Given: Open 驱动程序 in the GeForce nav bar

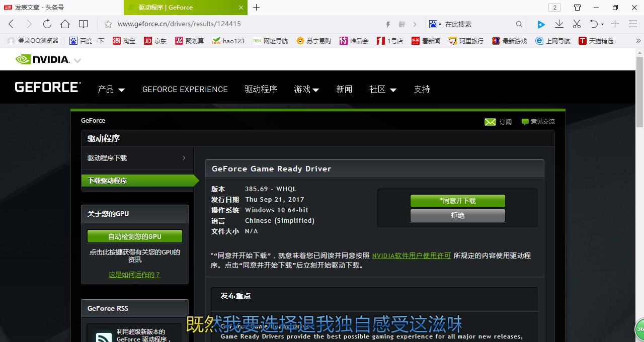Looking at the screenshot, I should 261,90.
